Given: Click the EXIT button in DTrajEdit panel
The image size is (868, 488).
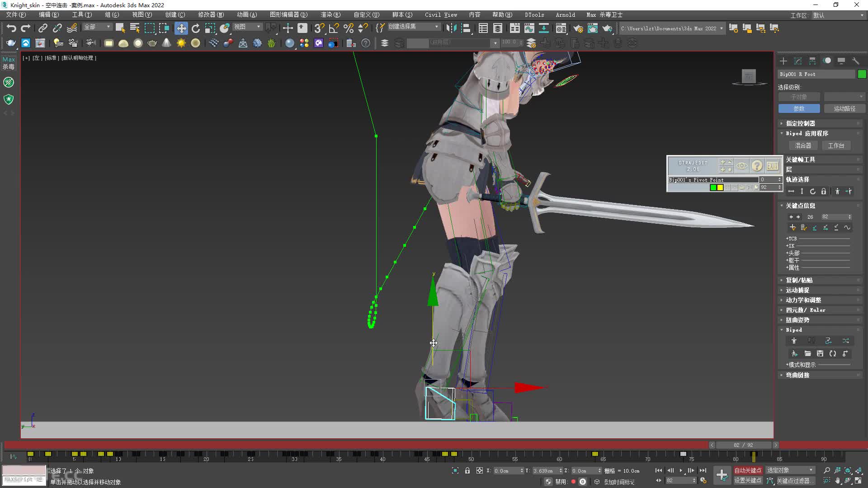Looking at the screenshot, I should point(772,166).
